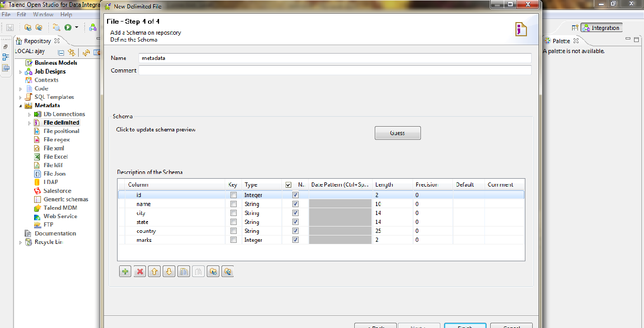
Task: Open the search icon in the main toolbar
Action: pyautogui.click(x=56, y=28)
